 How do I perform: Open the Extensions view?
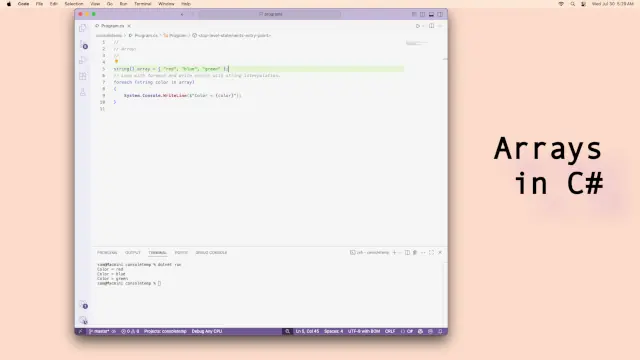pos(83,76)
